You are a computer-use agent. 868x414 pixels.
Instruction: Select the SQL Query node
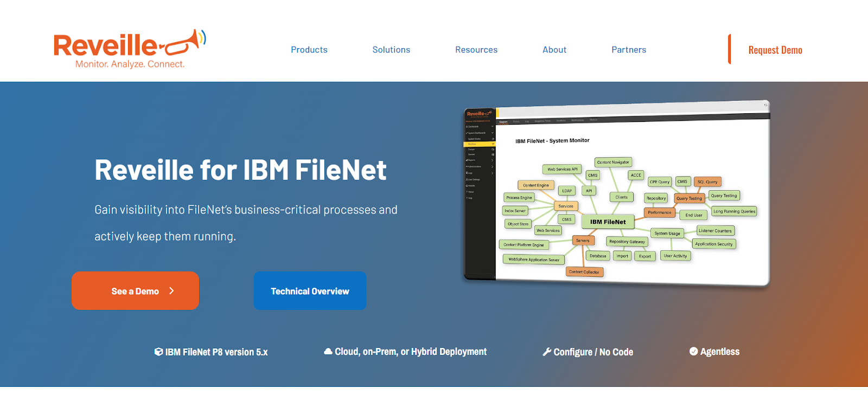(707, 182)
